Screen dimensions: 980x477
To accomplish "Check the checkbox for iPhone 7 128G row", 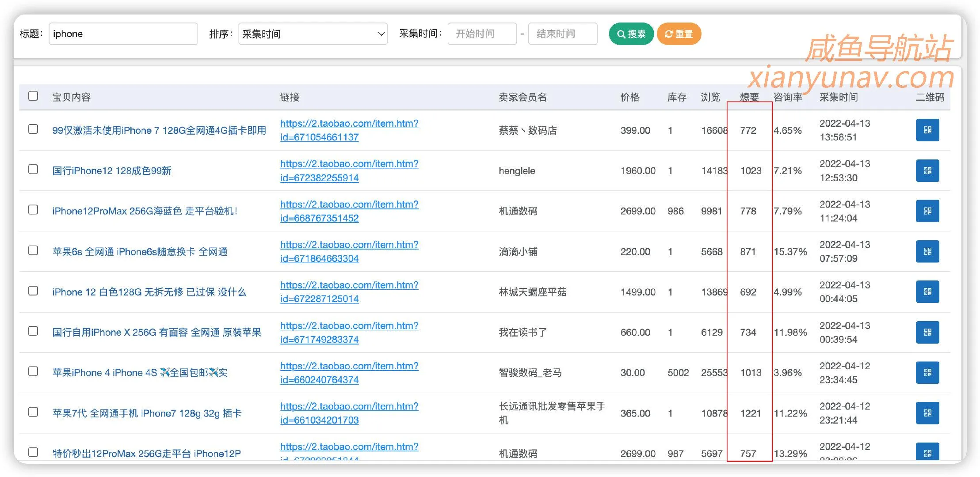I will pyautogui.click(x=33, y=130).
